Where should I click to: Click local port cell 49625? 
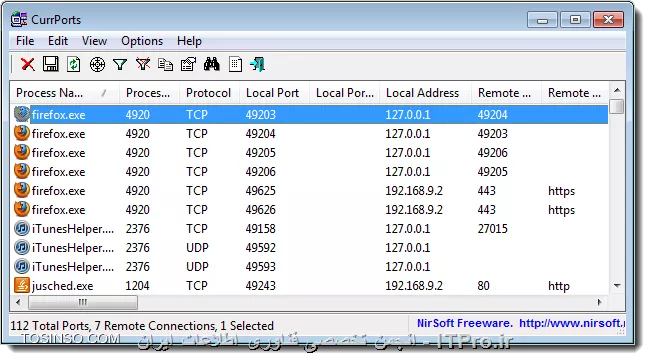click(x=260, y=191)
